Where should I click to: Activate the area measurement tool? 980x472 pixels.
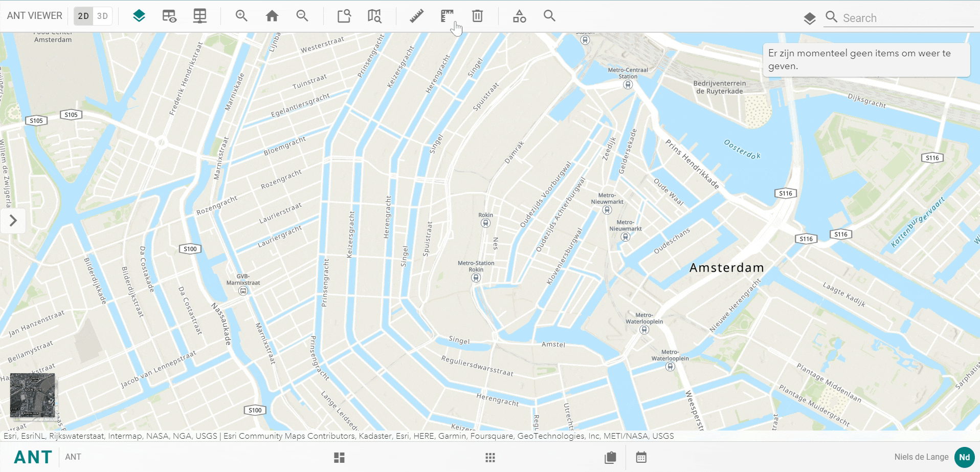click(x=447, y=16)
